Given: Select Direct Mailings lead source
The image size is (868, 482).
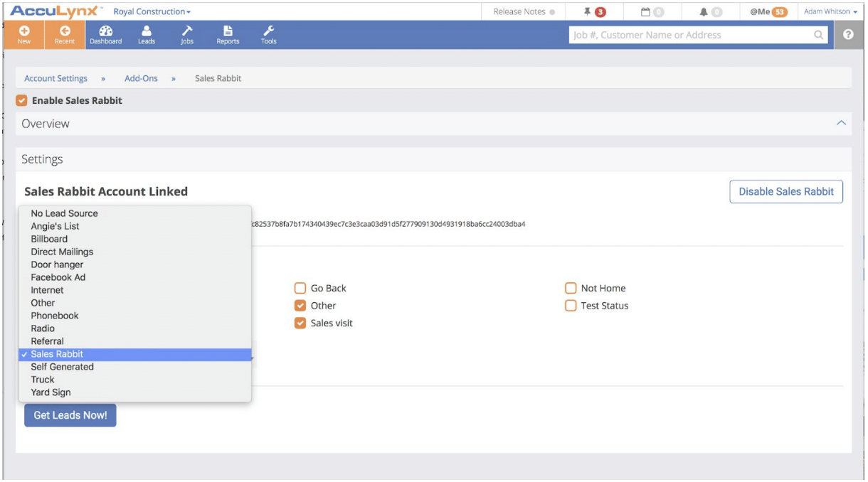Looking at the screenshot, I should tap(135, 252).
